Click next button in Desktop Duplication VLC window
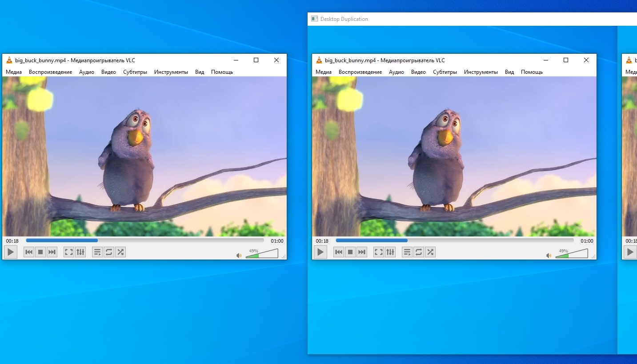This screenshot has height=364, width=637. [x=362, y=252]
